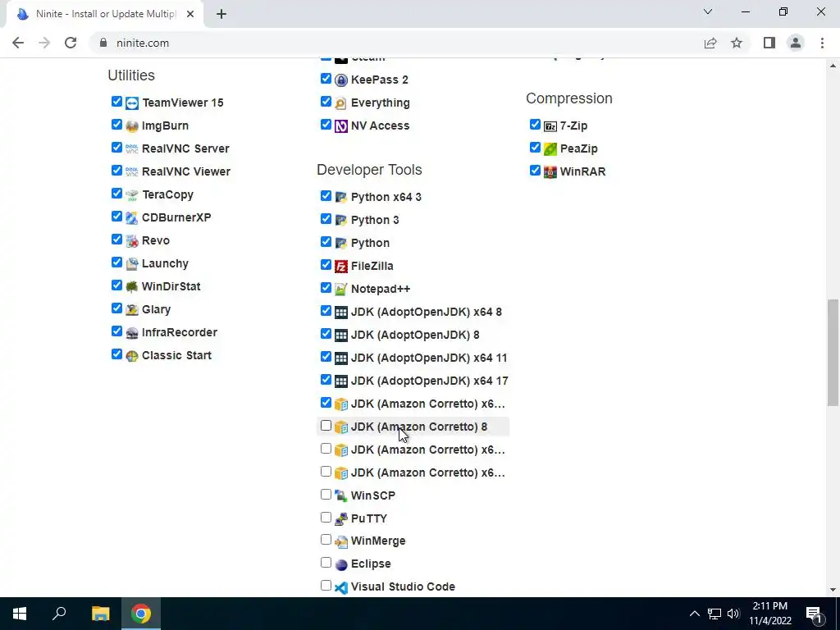Uncheck the RealVNC Viewer checkbox
The height and width of the screenshot is (630, 840).
tap(116, 171)
